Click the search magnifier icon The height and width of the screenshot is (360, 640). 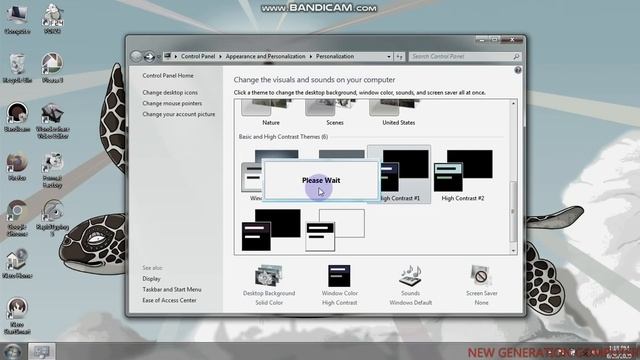[516, 56]
